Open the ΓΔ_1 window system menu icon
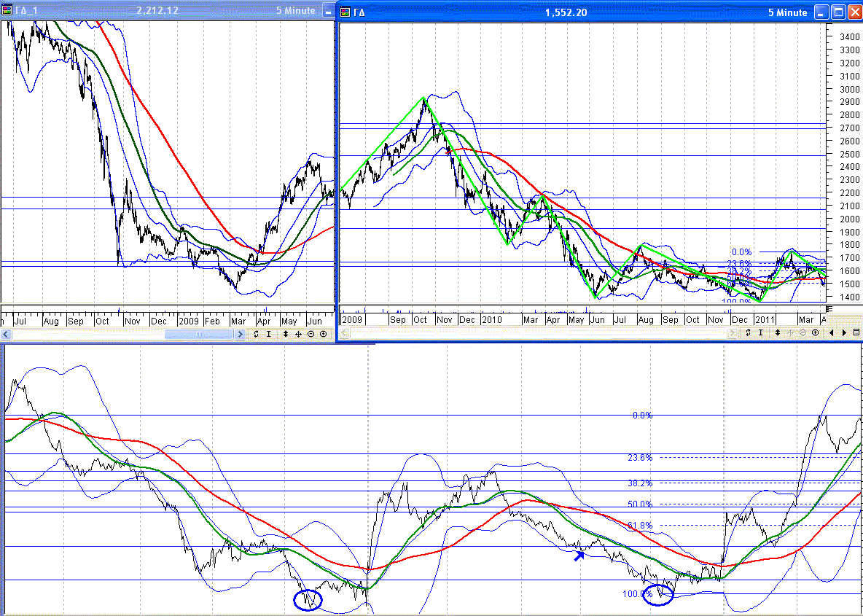 click(7, 11)
